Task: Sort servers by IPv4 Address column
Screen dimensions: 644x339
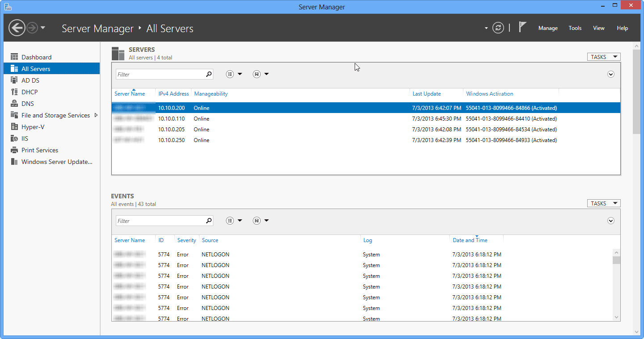Action: (x=173, y=94)
